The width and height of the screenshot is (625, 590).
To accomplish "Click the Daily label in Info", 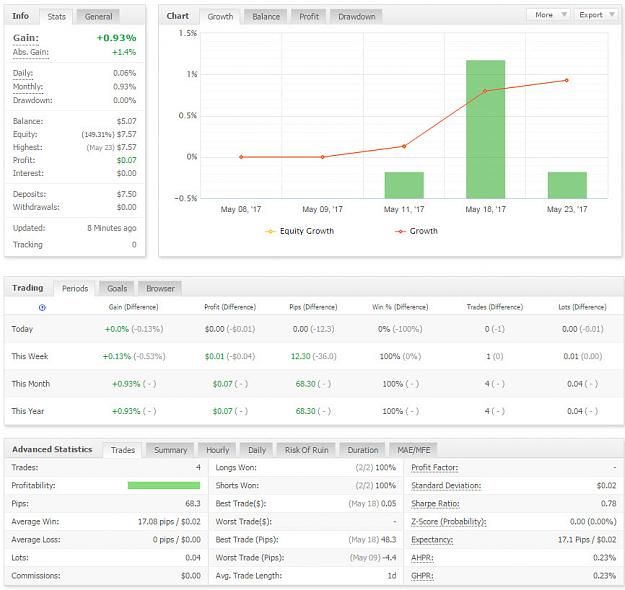I will point(23,73).
